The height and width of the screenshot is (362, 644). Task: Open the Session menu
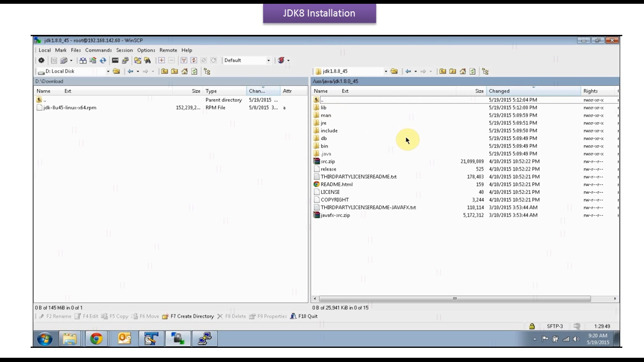(124, 50)
